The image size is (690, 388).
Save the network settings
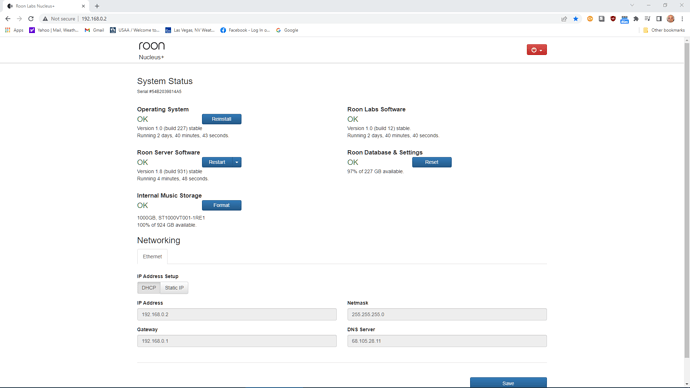click(x=508, y=383)
